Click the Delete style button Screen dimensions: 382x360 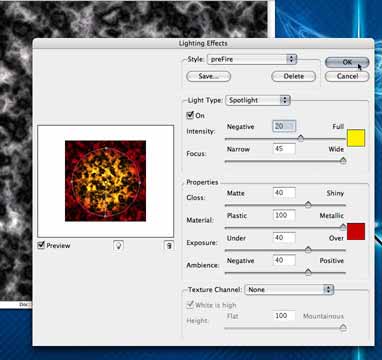[293, 76]
